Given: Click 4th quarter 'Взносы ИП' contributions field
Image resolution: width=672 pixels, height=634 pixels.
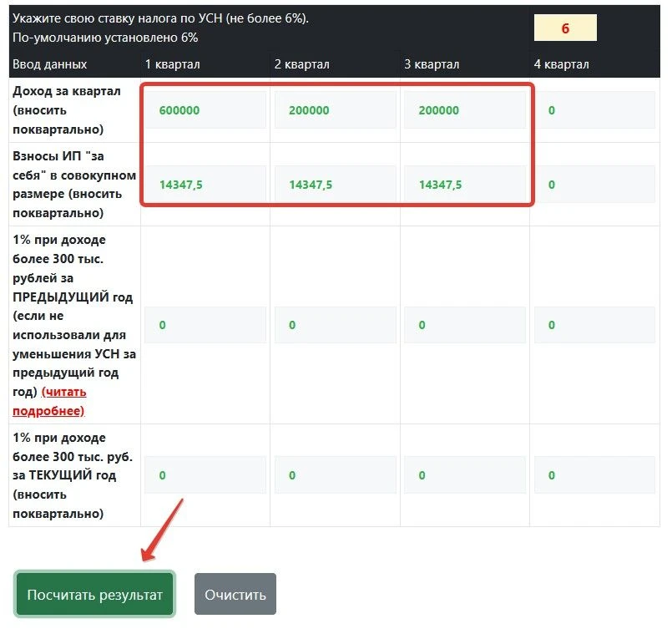Looking at the screenshot, I should pos(594,185).
